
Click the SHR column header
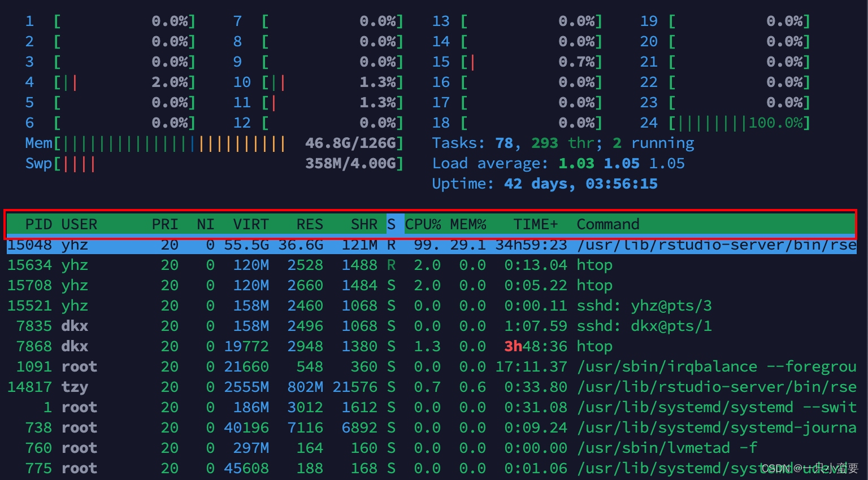363,224
